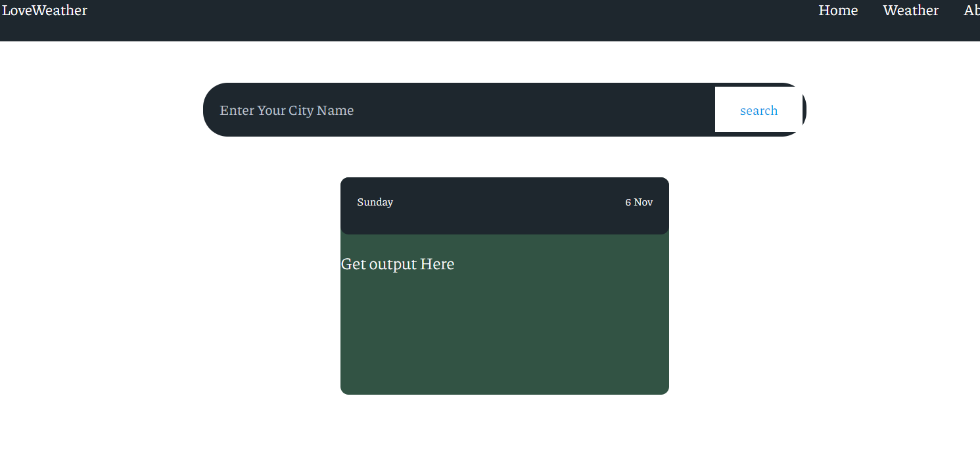Click the search button
This screenshot has width=980, height=463.
pyautogui.click(x=758, y=110)
